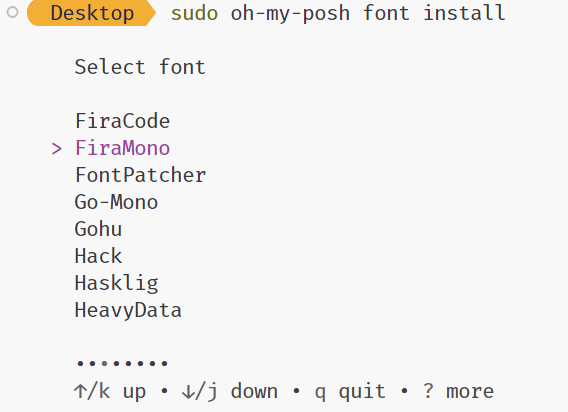Click the up arrow key hint

click(110, 392)
